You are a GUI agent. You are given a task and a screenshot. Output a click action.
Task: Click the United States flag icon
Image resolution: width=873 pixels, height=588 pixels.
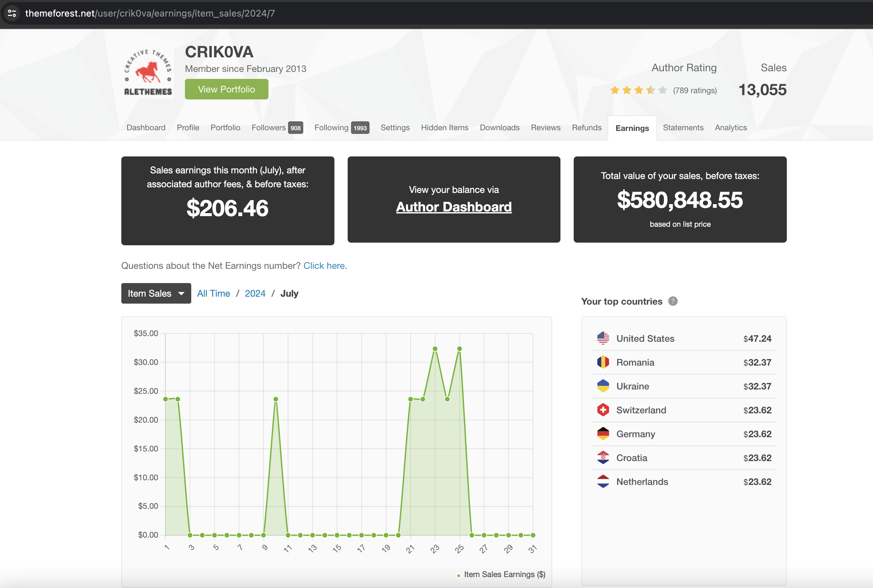(603, 338)
